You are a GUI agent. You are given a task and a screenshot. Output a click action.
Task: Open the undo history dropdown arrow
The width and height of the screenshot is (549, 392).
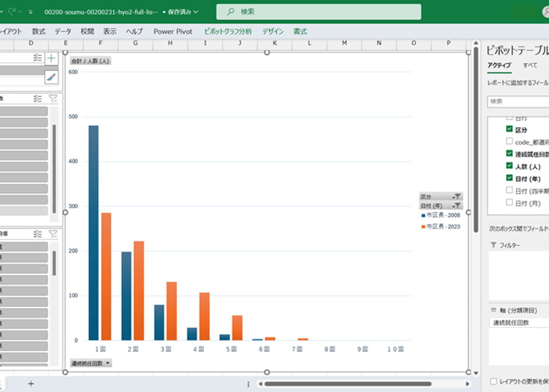pos(1,12)
